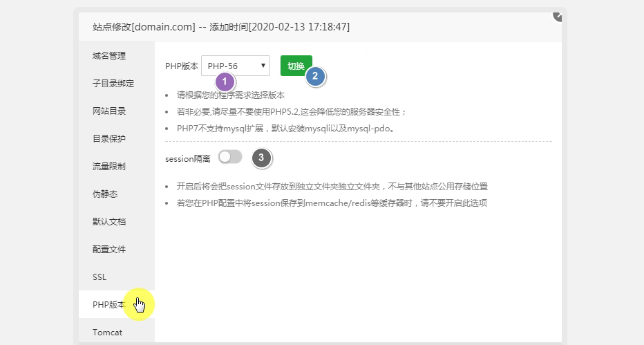The height and width of the screenshot is (345, 644).
Task: Click the dialog title 站点修改[domain.com]
Action: [x=144, y=27]
